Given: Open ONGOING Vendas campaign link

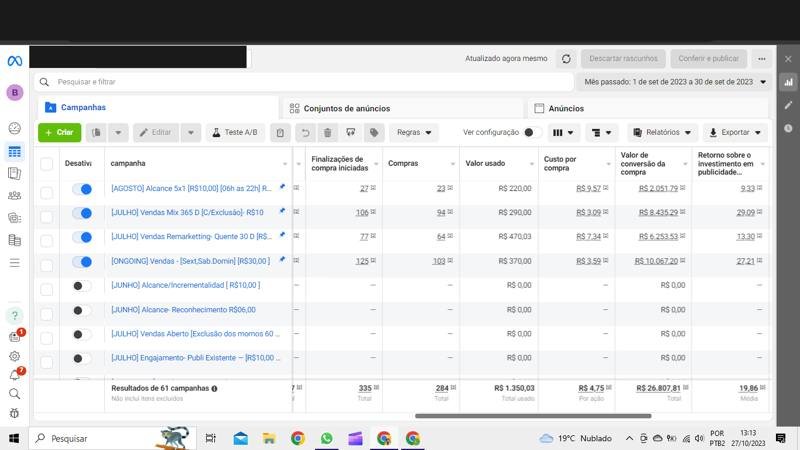Looking at the screenshot, I should [190, 261].
